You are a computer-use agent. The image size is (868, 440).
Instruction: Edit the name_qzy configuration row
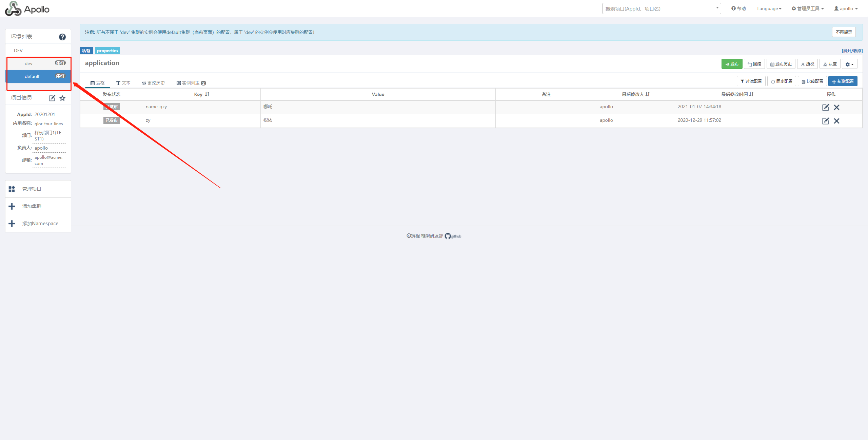825,107
